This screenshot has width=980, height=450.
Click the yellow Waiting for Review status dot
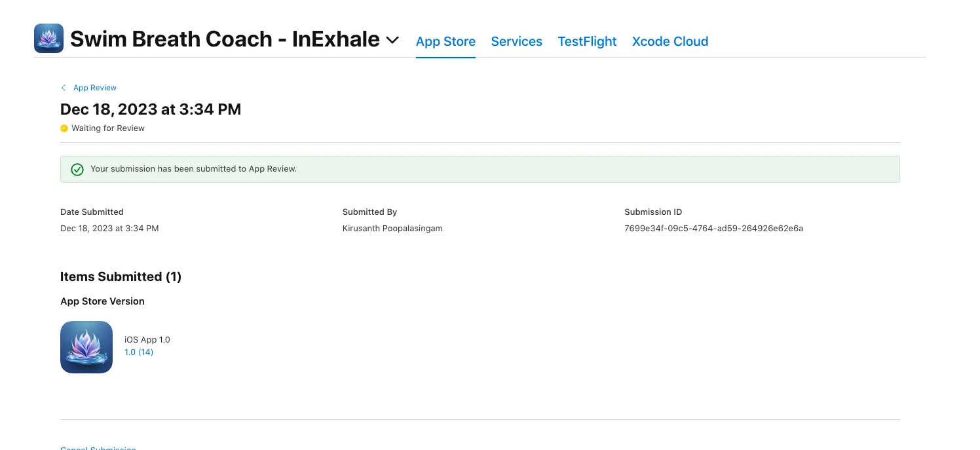(64, 128)
